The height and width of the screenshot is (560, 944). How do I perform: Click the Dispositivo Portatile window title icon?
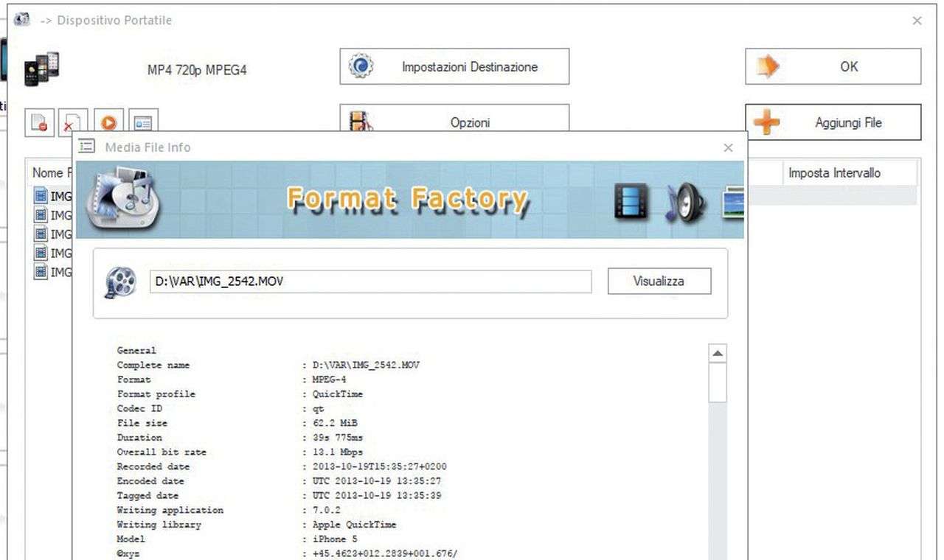click(x=22, y=20)
